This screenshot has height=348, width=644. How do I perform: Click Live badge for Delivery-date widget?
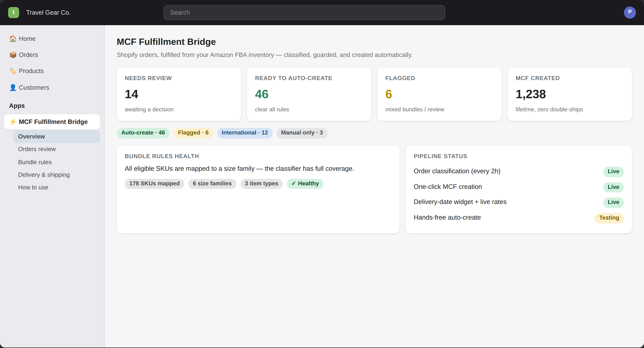click(x=614, y=202)
